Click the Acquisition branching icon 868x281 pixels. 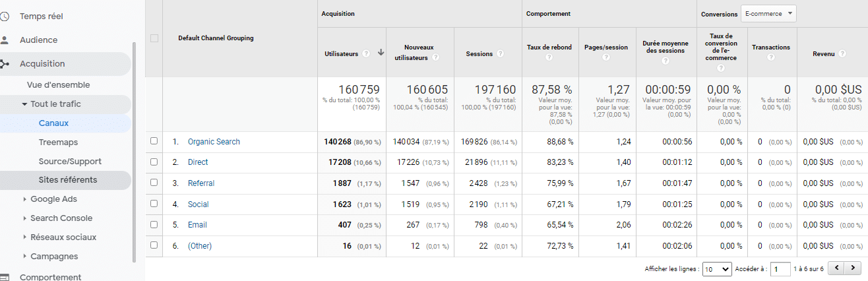pyautogui.click(x=5, y=64)
